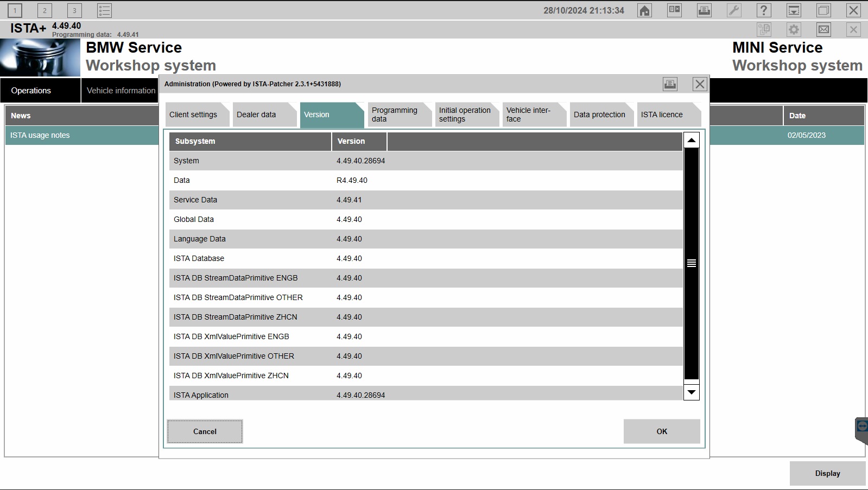
Task: Open the operations list icon
Action: [104, 10]
